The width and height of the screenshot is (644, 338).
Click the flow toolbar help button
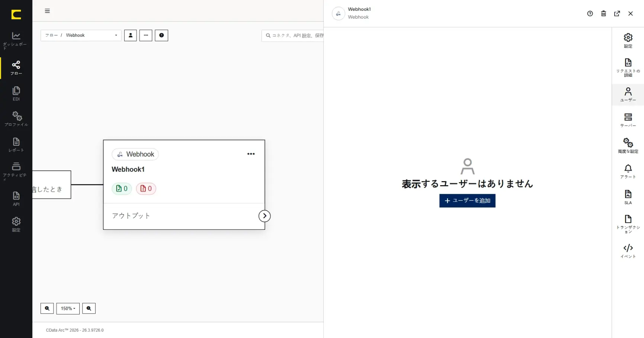tap(161, 35)
